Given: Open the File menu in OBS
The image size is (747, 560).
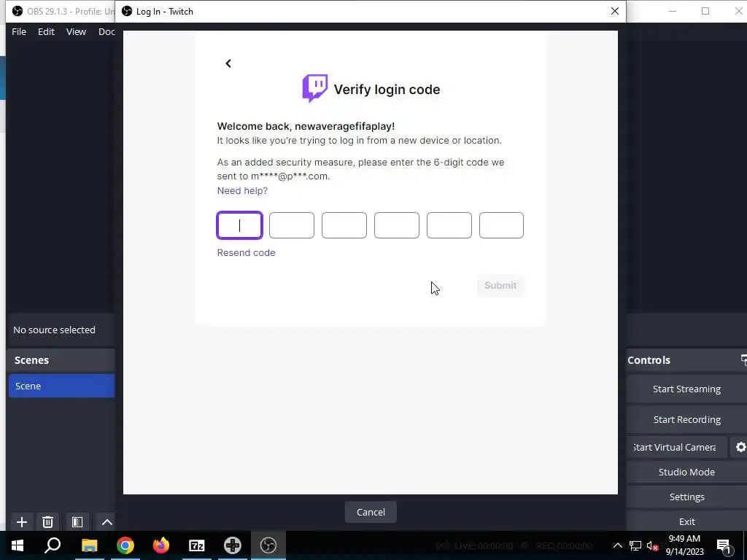Looking at the screenshot, I should pyautogui.click(x=19, y=31).
